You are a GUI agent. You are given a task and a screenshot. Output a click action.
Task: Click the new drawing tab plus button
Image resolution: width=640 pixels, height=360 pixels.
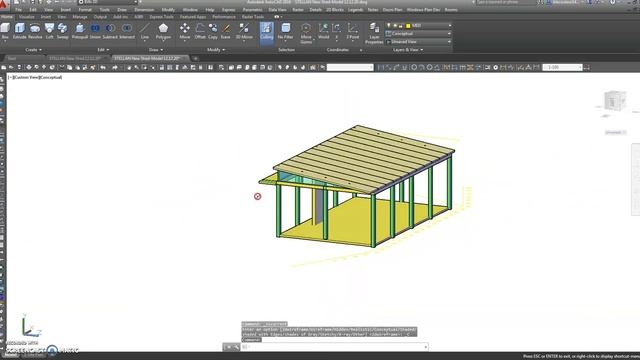click(x=196, y=58)
